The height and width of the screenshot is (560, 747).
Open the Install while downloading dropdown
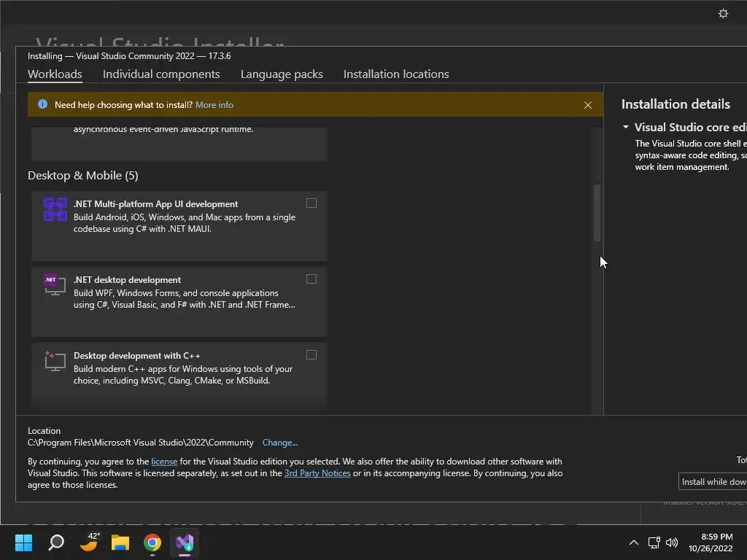coord(713,481)
